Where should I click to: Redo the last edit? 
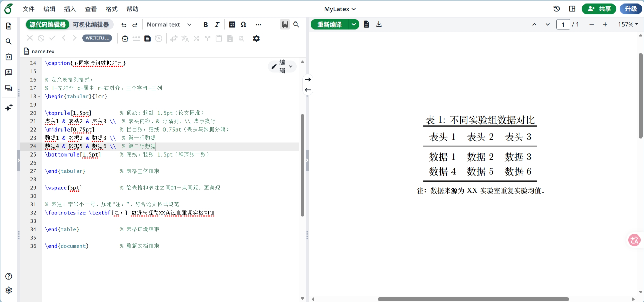pyautogui.click(x=135, y=25)
